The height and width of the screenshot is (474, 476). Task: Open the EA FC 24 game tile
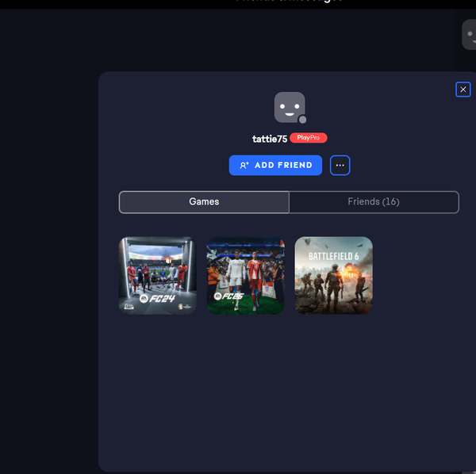[x=158, y=275]
